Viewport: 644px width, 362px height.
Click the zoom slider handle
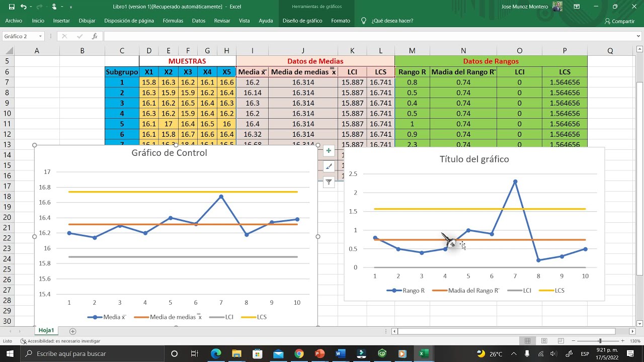[600, 341]
